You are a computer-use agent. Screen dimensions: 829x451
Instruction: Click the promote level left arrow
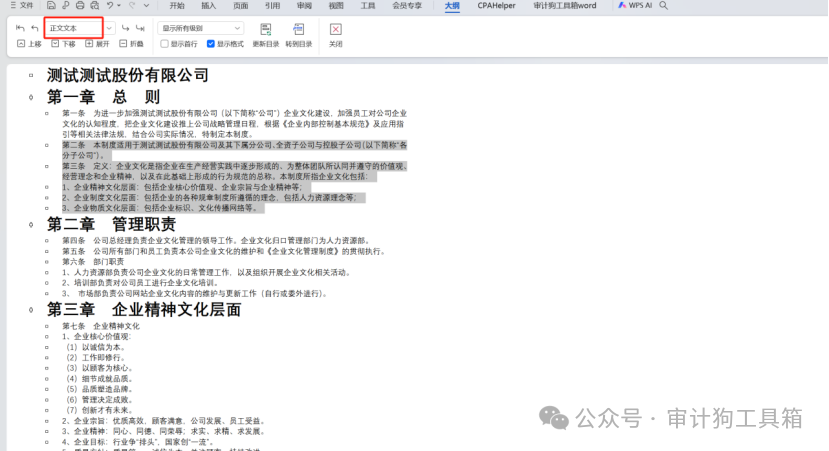coord(35,28)
